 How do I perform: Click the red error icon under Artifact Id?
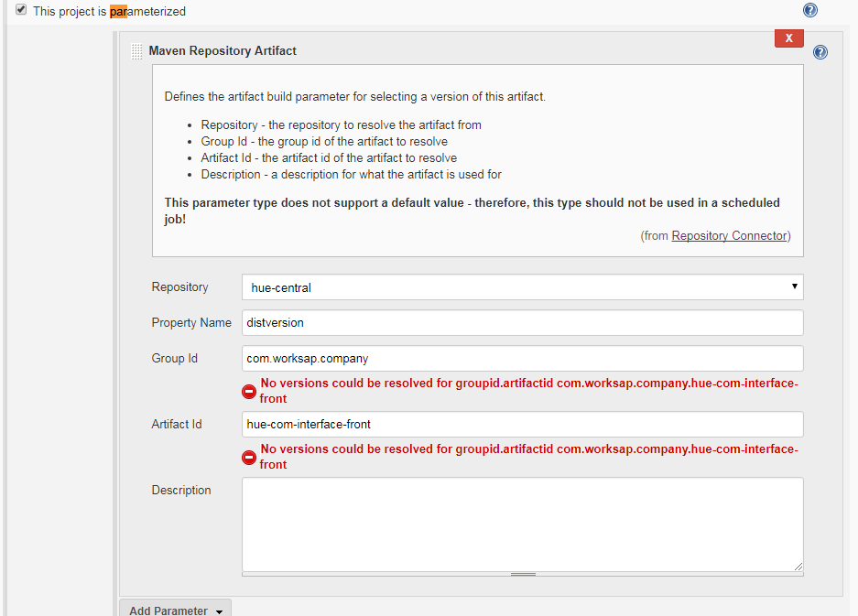248,457
